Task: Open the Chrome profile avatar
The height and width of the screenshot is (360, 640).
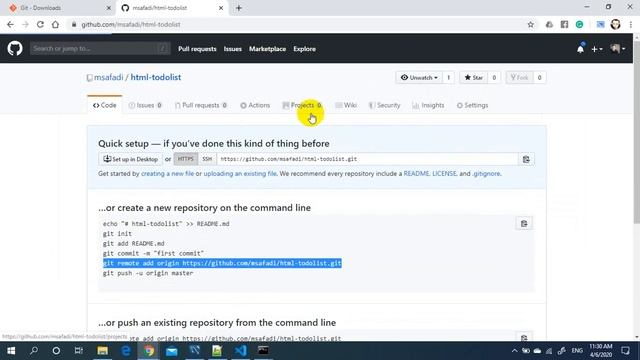Action: coord(616,24)
